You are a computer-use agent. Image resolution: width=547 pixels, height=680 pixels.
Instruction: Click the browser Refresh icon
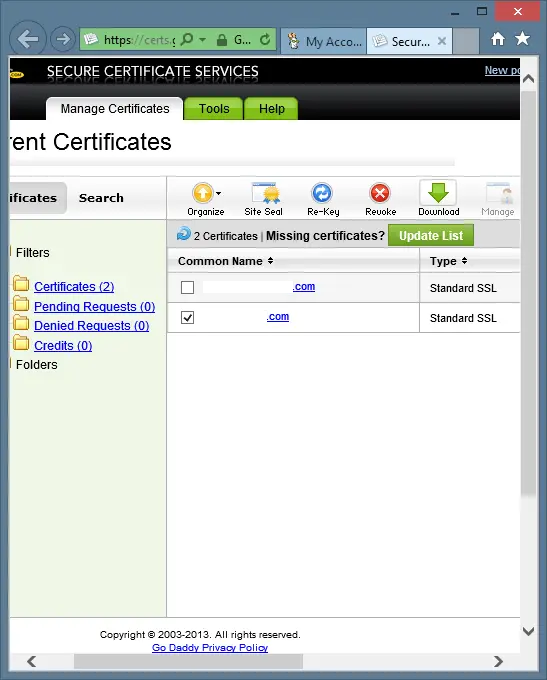[x=265, y=39]
